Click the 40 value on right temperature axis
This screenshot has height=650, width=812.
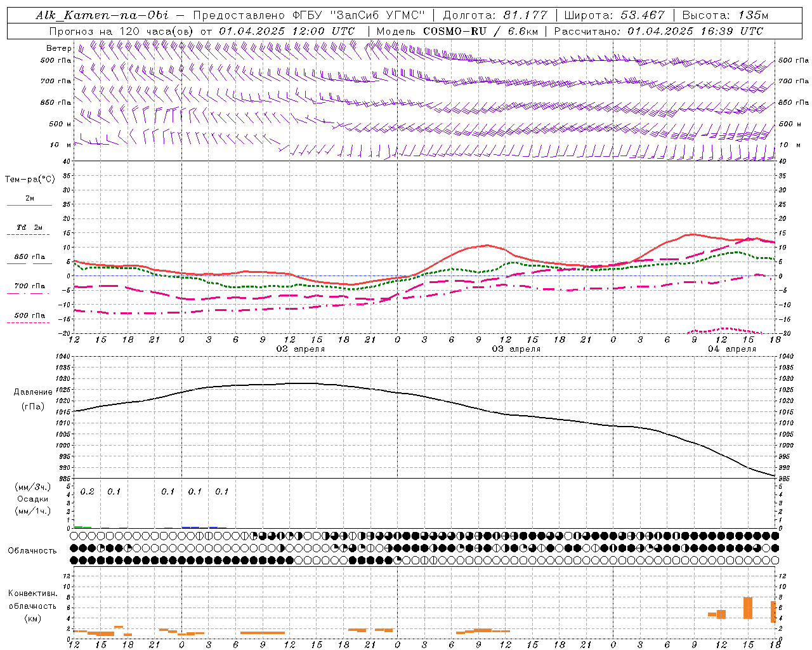782,161
